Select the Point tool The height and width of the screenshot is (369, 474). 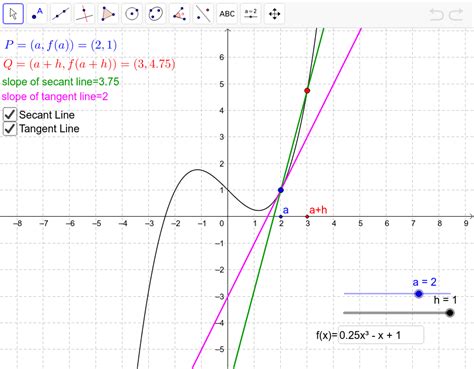click(37, 14)
